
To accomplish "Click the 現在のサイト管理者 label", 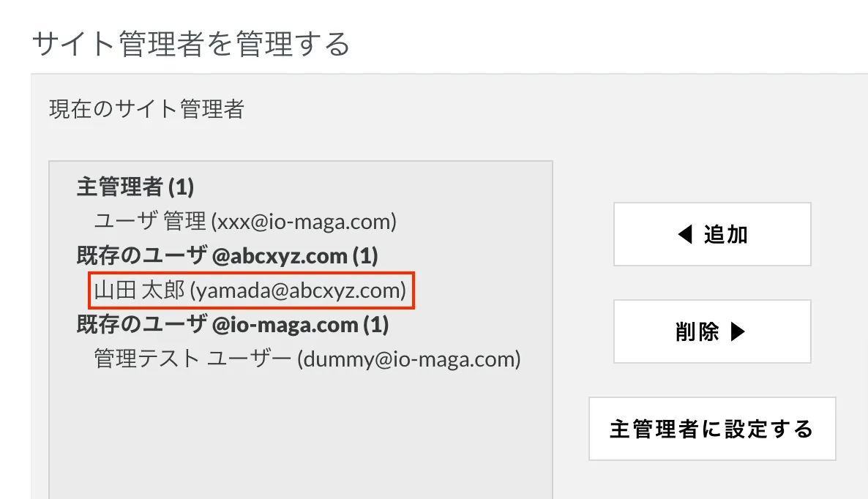I will pyautogui.click(x=146, y=109).
